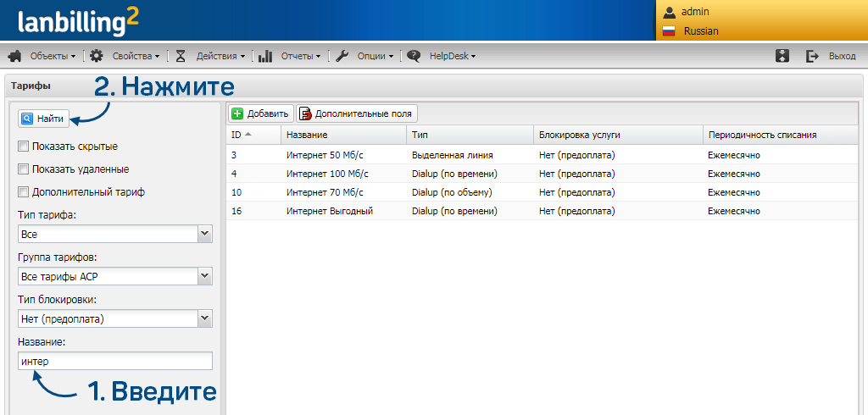Click the lanbilling logo
868x415 pixels.
[x=79, y=22]
